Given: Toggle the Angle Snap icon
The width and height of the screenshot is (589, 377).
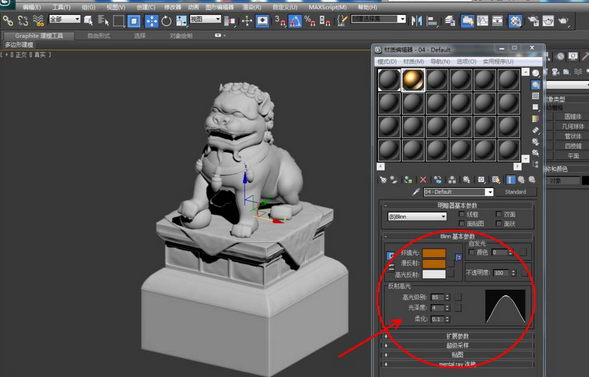Looking at the screenshot, I should pos(295,21).
